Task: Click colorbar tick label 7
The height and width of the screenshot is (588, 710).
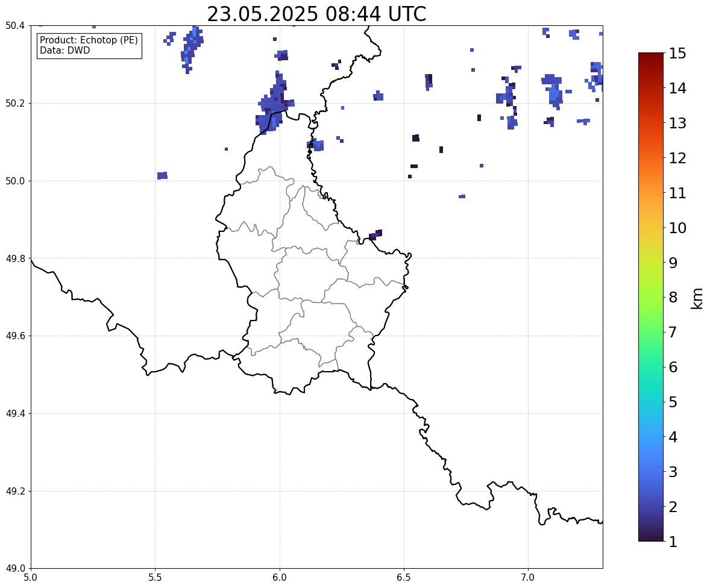Action: [673, 332]
